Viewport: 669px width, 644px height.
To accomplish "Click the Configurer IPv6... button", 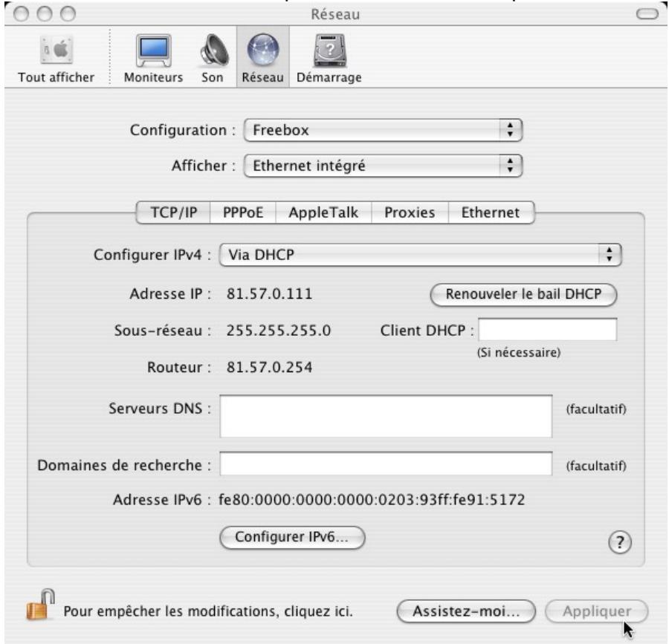I will [292, 537].
